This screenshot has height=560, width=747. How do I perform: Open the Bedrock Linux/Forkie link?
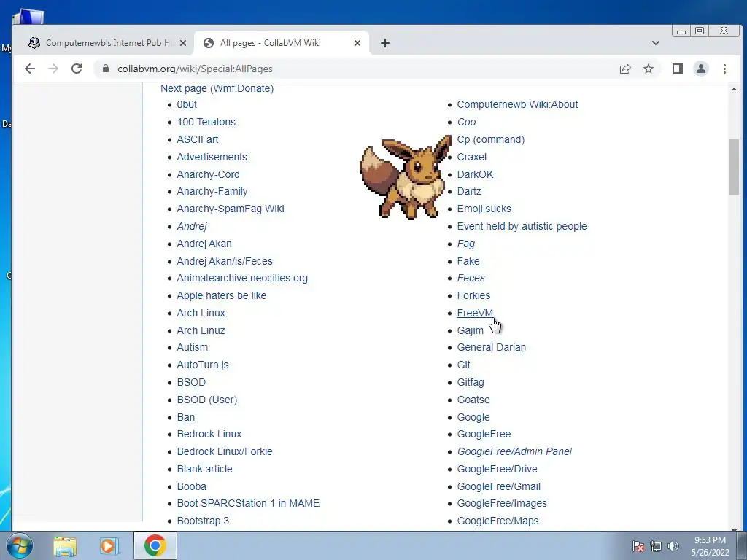225,451
